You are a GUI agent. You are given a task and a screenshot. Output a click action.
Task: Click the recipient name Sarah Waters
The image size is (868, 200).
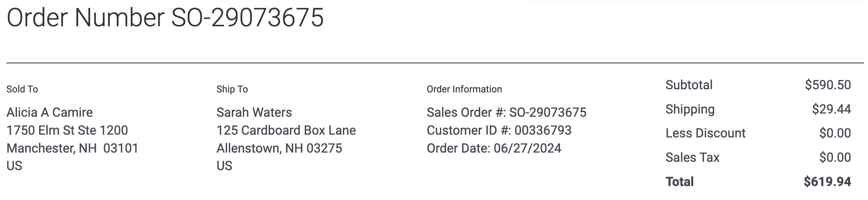coord(254,112)
